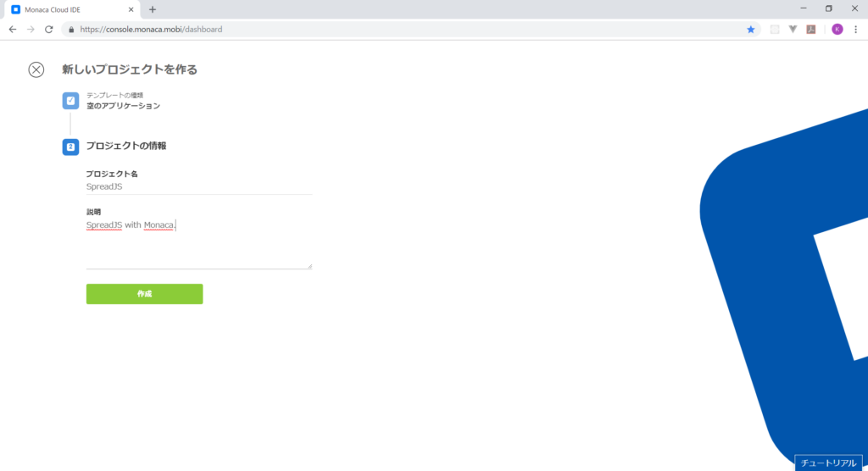Click the green 作成 button

click(144, 294)
